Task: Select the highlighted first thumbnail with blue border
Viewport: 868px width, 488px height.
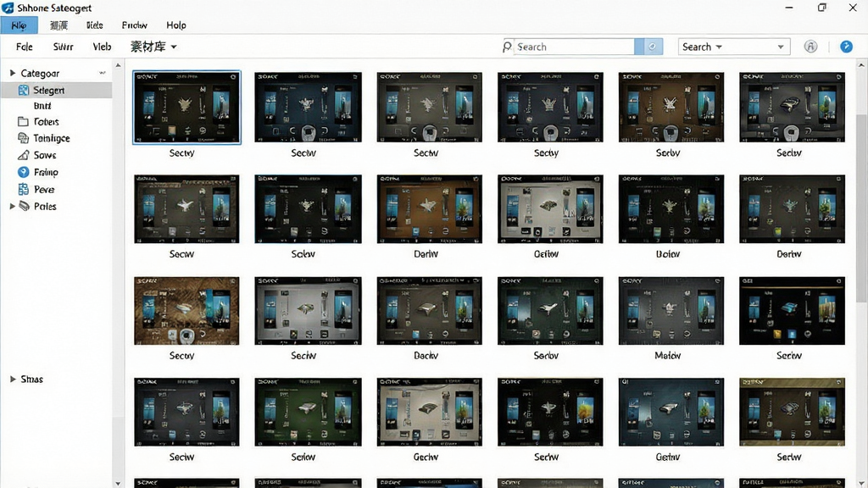Action: pyautogui.click(x=186, y=108)
